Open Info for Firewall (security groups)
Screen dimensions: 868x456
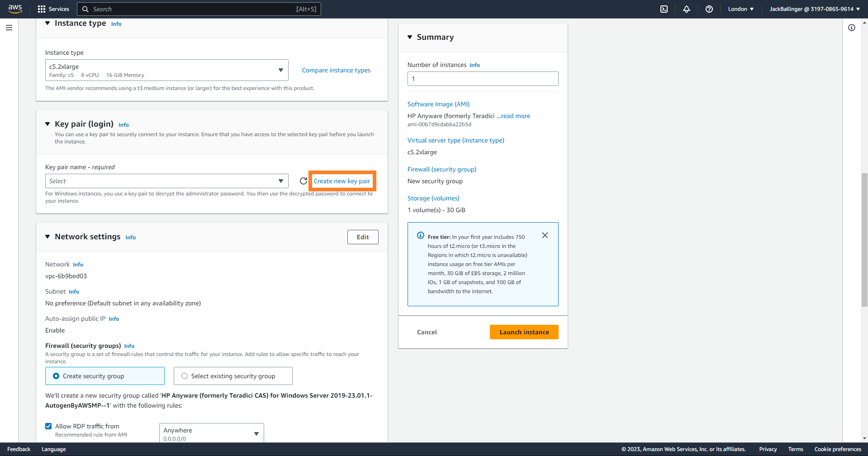click(x=129, y=346)
